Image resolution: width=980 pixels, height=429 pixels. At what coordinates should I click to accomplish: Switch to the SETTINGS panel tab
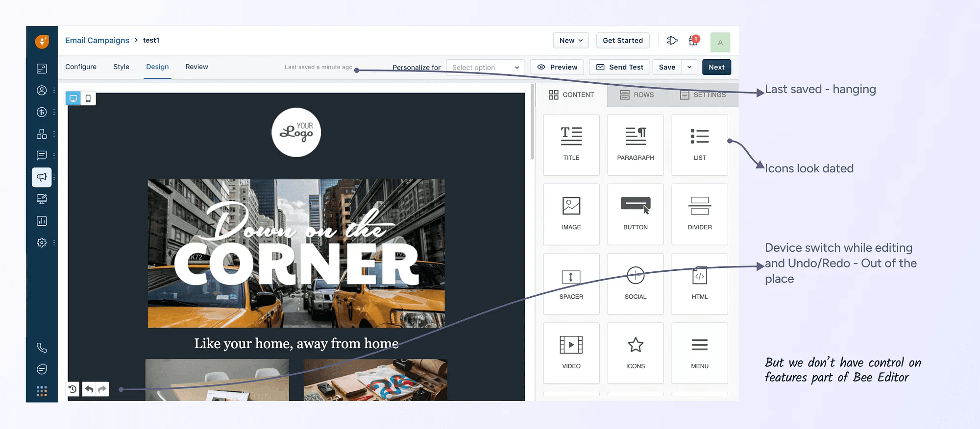click(703, 95)
